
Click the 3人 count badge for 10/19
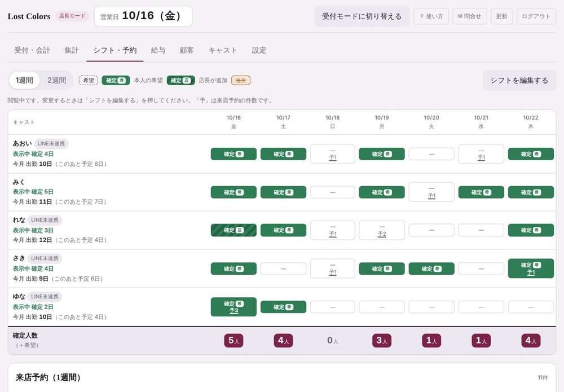pyautogui.click(x=382, y=340)
